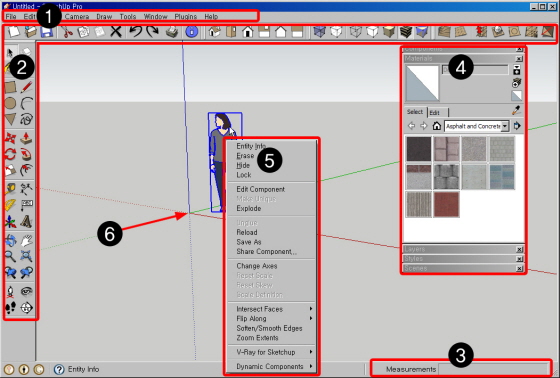Screen dimensions: 560x378
Task: Click the Print icon in toolbar
Action: tap(172, 31)
